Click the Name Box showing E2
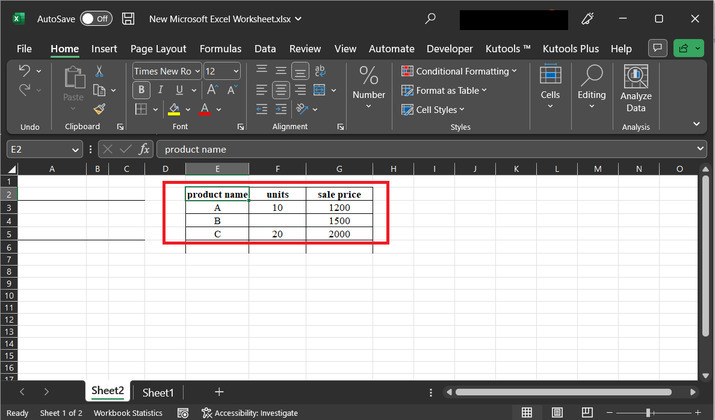Viewport: 715px width, 420px height. [44, 149]
